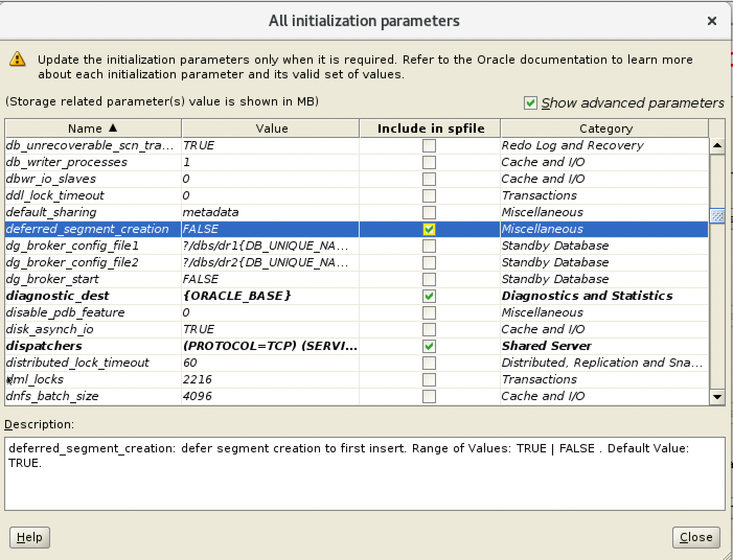Click the scrollbar down arrow

(x=717, y=397)
